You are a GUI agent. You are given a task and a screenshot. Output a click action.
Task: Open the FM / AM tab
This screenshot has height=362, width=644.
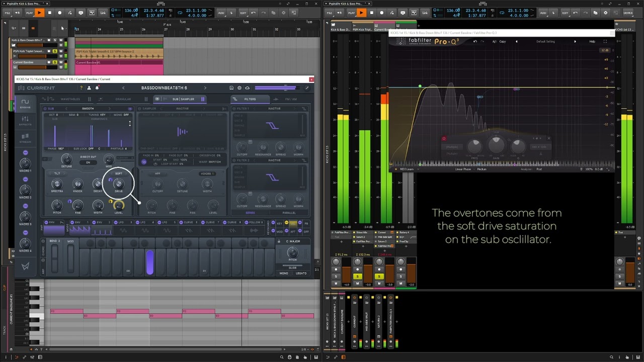point(291,99)
